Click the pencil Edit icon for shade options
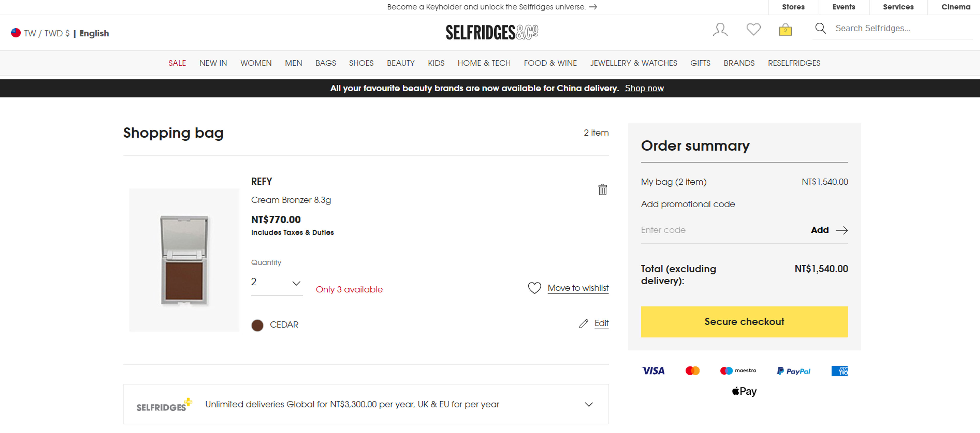The height and width of the screenshot is (433, 980). point(584,324)
